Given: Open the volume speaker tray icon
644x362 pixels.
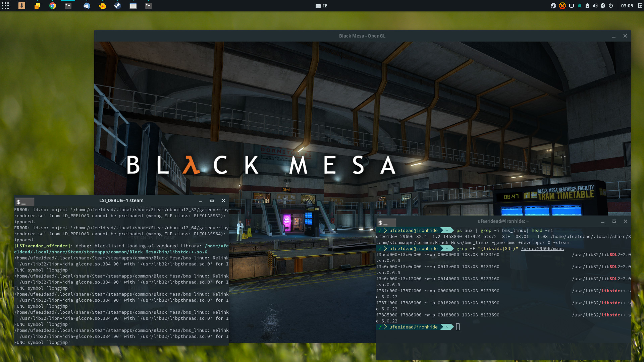Looking at the screenshot, I should [x=595, y=6].
